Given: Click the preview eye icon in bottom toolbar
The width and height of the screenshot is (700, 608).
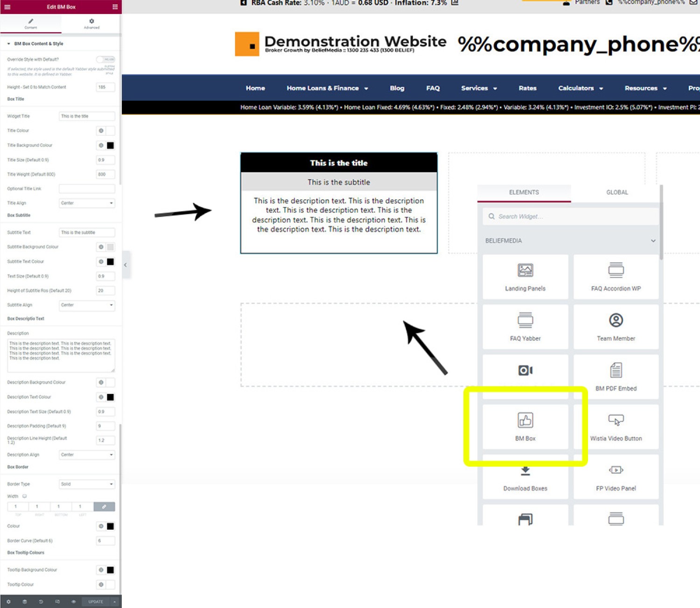Looking at the screenshot, I should tap(73, 601).
